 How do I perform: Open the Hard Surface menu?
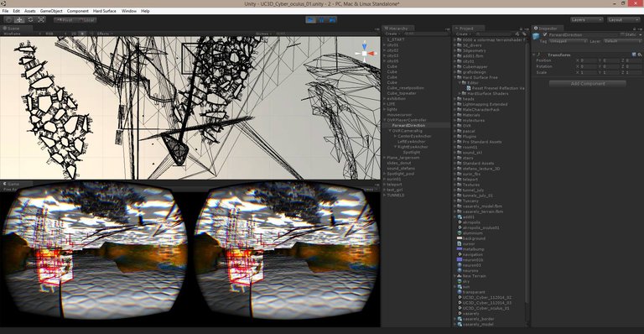(x=105, y=11)
